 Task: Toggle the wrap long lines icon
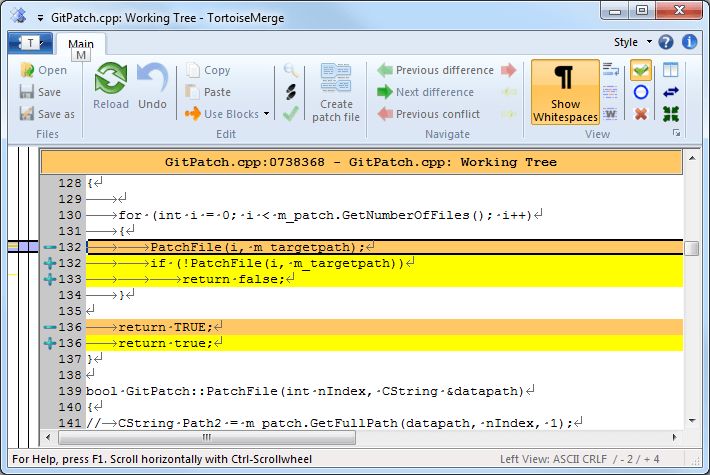(x=610, y=70)
